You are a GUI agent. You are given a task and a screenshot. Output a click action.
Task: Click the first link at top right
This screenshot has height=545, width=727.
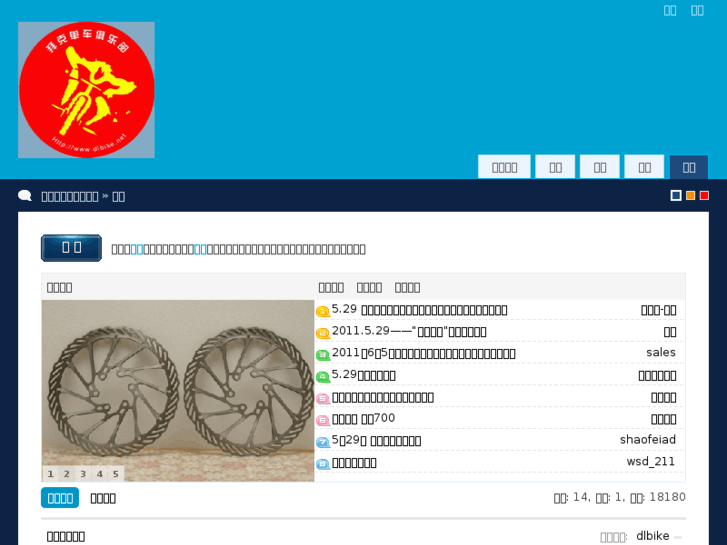pos(670,10)
